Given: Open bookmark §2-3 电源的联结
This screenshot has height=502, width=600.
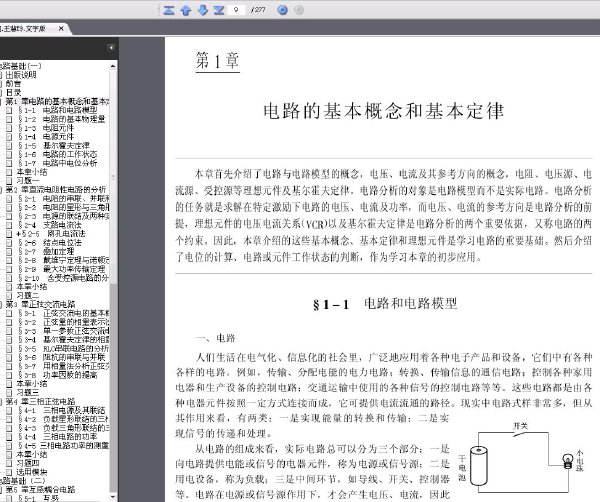Looking at the screenshot, I should (64, 216).
